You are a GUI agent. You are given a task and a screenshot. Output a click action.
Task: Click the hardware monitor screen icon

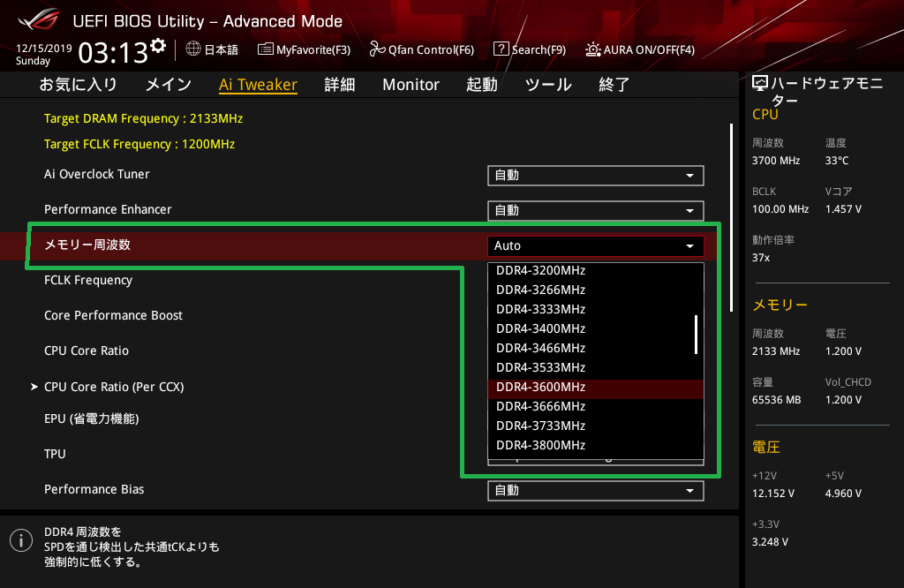tap(760, 84)
